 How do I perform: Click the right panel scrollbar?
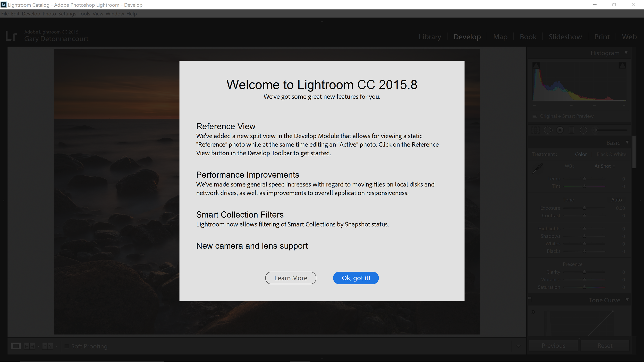[x=634, y=152]
